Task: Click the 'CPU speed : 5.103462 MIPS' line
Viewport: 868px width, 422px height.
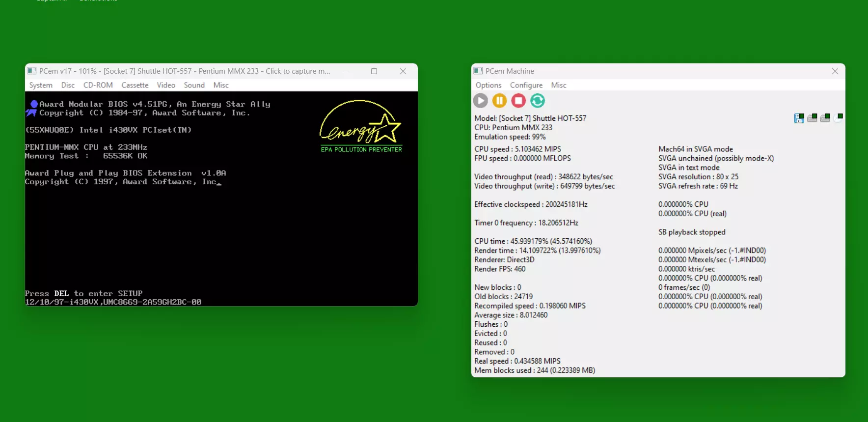Action: tap(517, 149)
